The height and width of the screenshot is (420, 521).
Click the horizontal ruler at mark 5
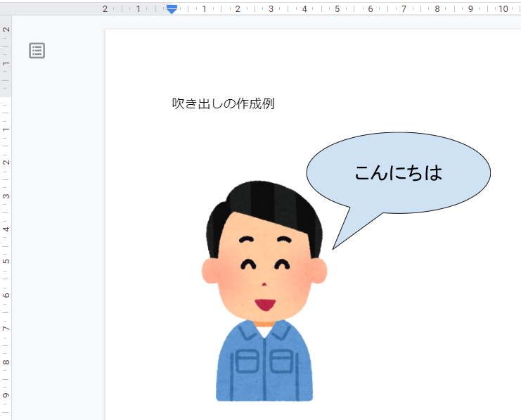pyautogui.click(x=337, y=9)
